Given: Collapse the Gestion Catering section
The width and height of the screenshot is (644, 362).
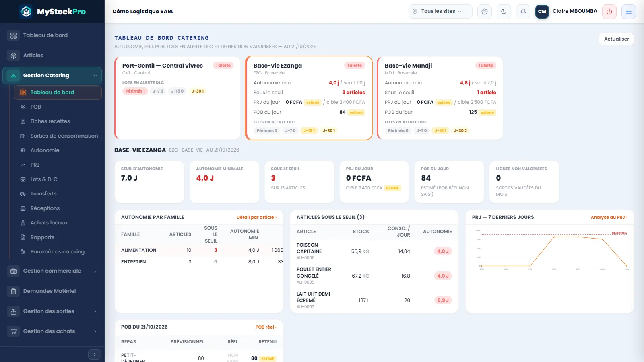Looking at the screenshot, I should click(x=52, y=76).
